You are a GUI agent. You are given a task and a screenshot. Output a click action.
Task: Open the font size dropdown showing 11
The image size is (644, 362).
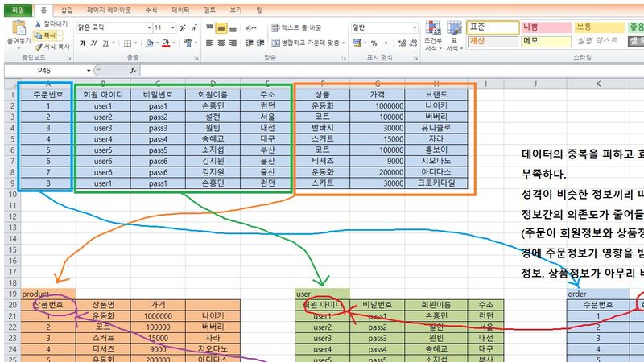pyautogui.click(x=173, y=27)
